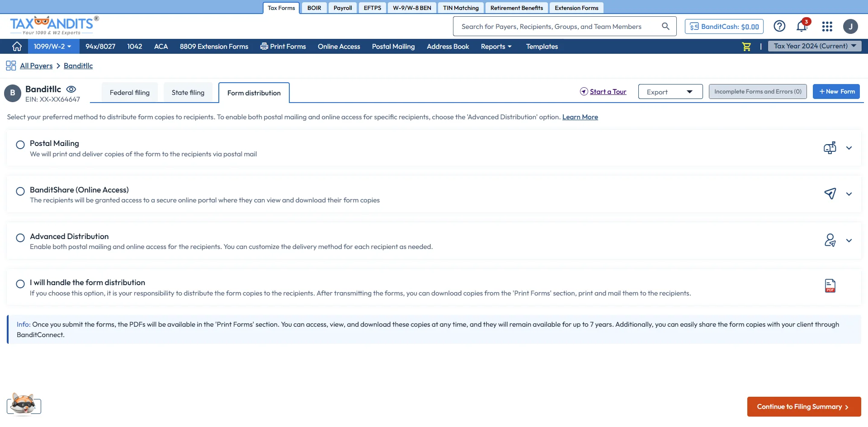Click the PDF file icon
Screen dimensions: 868x427
tap(830, 286)
